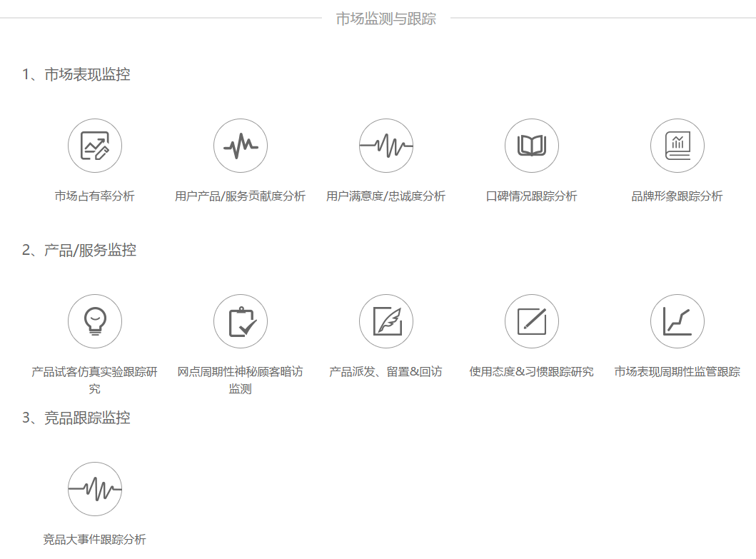Select the 用户满意度/忠诚度分析 waveform icon
The height and width of the screenshot is (559, 756).
pos(386,146)
